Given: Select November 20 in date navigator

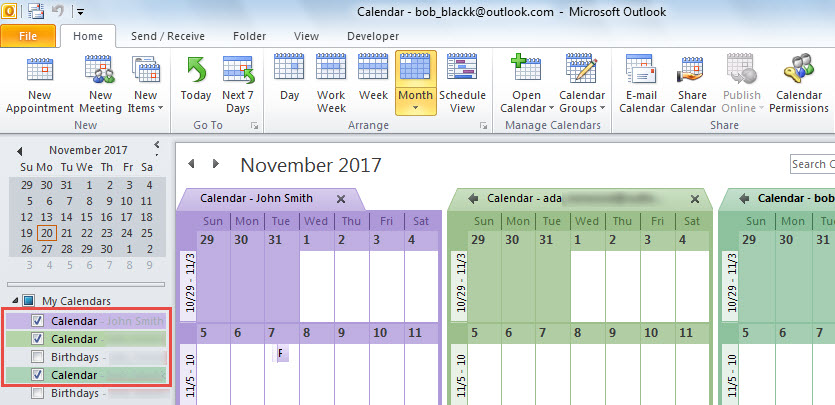Looking at the screenshot, I should pos(47,233).
